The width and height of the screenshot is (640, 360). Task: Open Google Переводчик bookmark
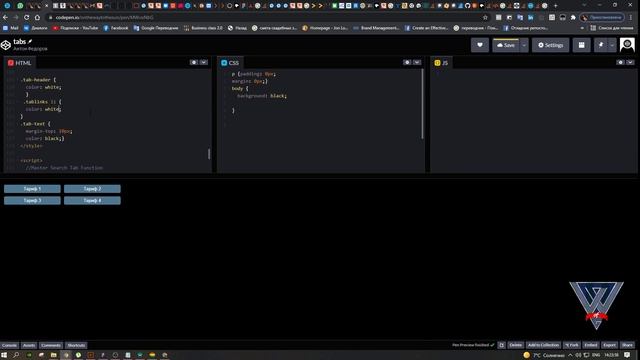156,28
